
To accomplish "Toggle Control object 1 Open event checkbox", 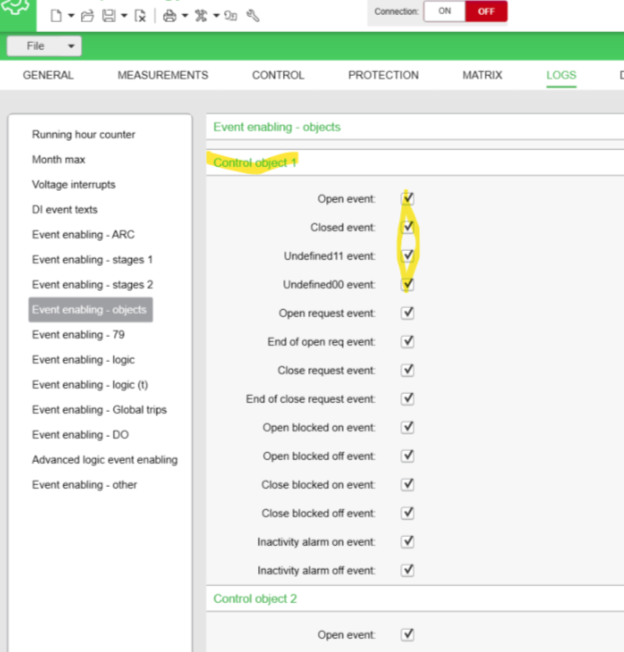I will click(x=407, y=198).
